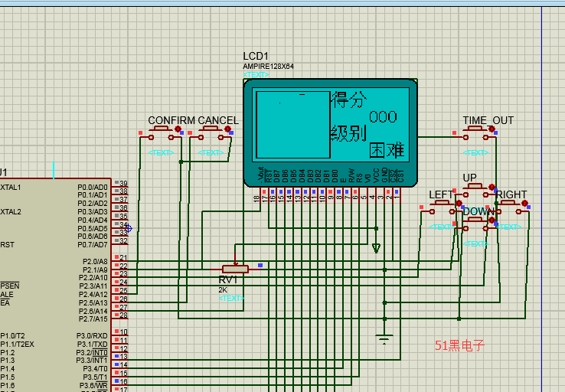Click the 2K value label of RV1

tap(223, 290)
